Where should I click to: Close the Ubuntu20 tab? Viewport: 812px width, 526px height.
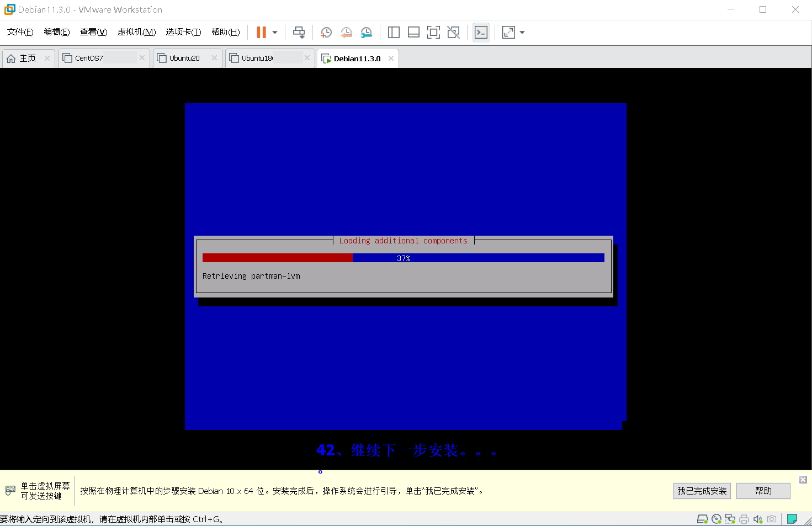pyautogui.click(x=214, y=58)
